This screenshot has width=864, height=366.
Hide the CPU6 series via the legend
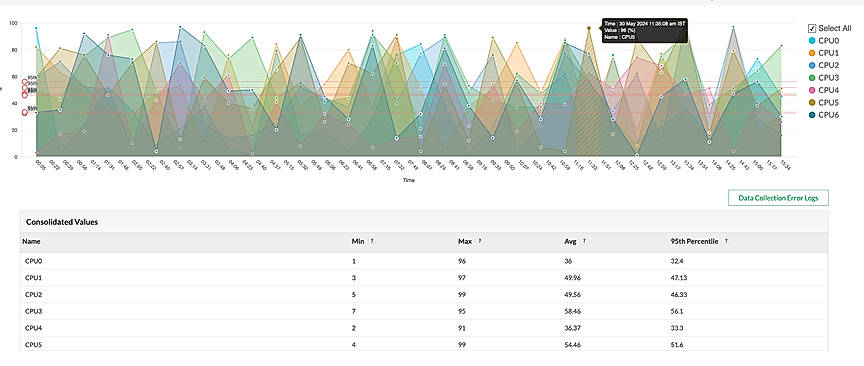[x=812, y=115]
